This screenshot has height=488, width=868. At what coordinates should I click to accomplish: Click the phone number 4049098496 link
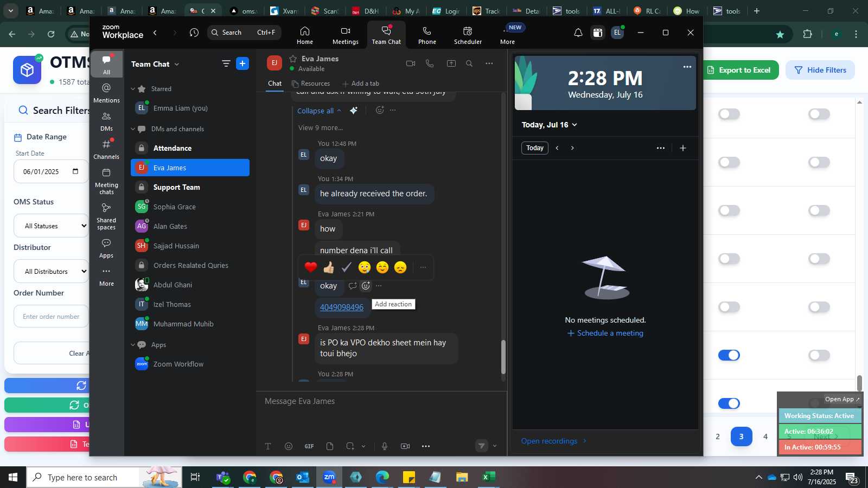[342, 307]
